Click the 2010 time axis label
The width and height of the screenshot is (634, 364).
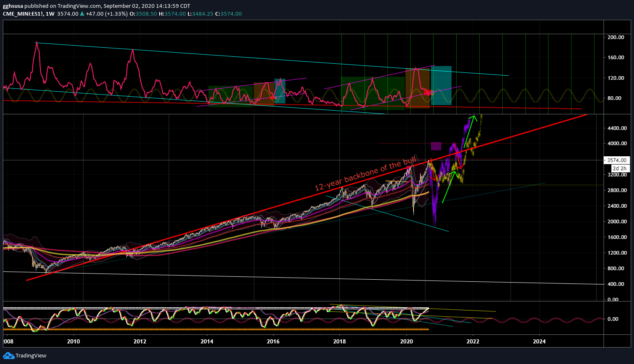point(74,341)
